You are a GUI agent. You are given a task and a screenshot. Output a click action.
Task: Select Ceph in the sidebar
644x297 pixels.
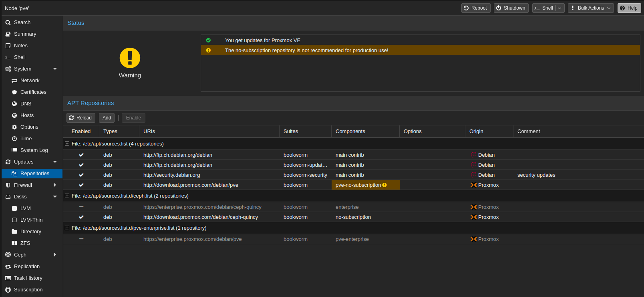(x=32, y=255)
